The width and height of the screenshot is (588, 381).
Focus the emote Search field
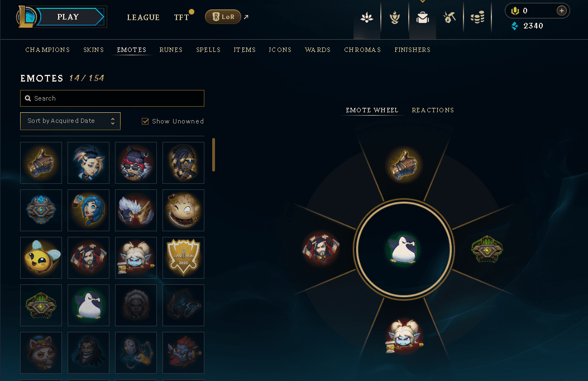point(112,98)
